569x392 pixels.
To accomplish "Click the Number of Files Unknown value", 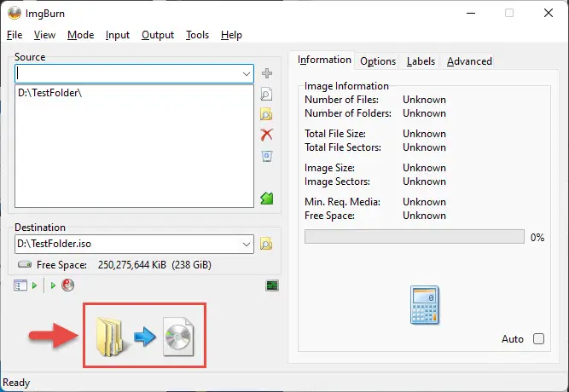I will [x=424, y=100].
